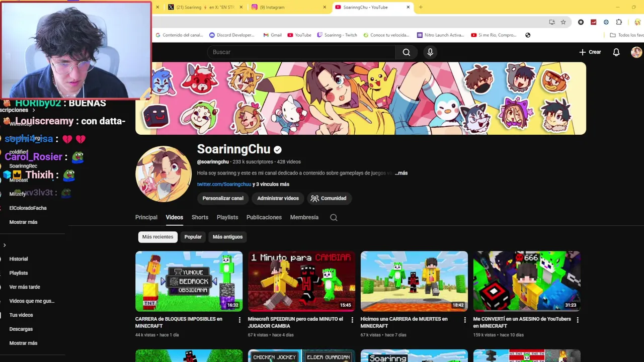Expand channel description with ...más

point(401,173)
